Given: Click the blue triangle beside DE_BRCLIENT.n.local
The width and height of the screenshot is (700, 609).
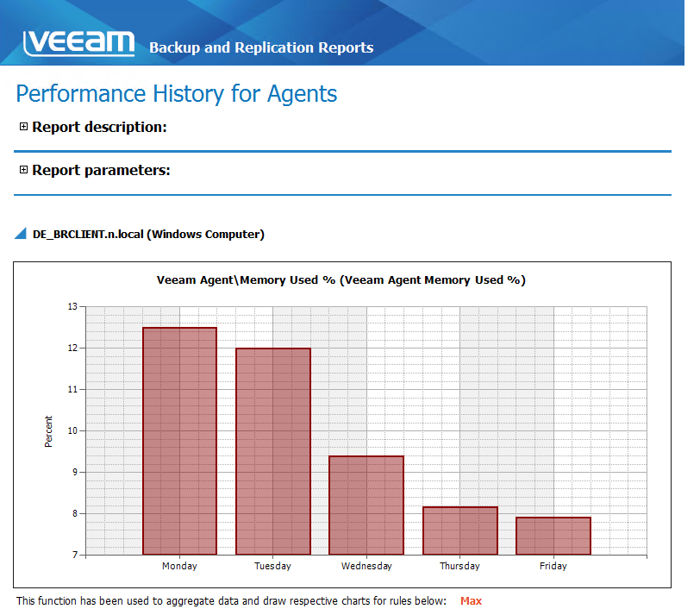Looking at the screenshot, I should [x=21, y=234].
